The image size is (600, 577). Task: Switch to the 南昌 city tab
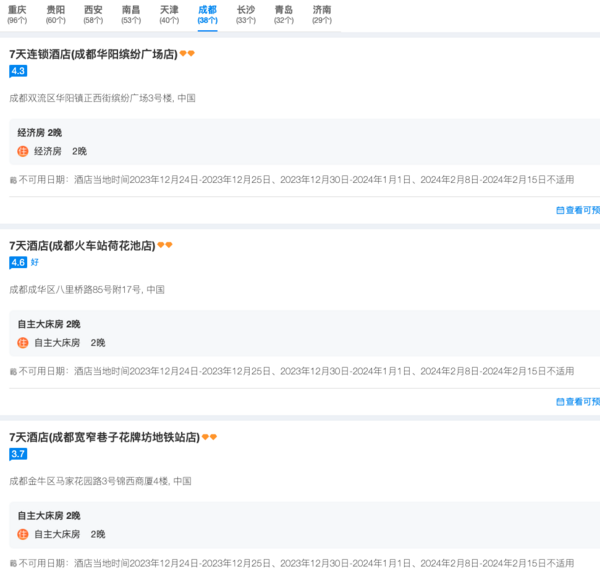coord(131,15)
